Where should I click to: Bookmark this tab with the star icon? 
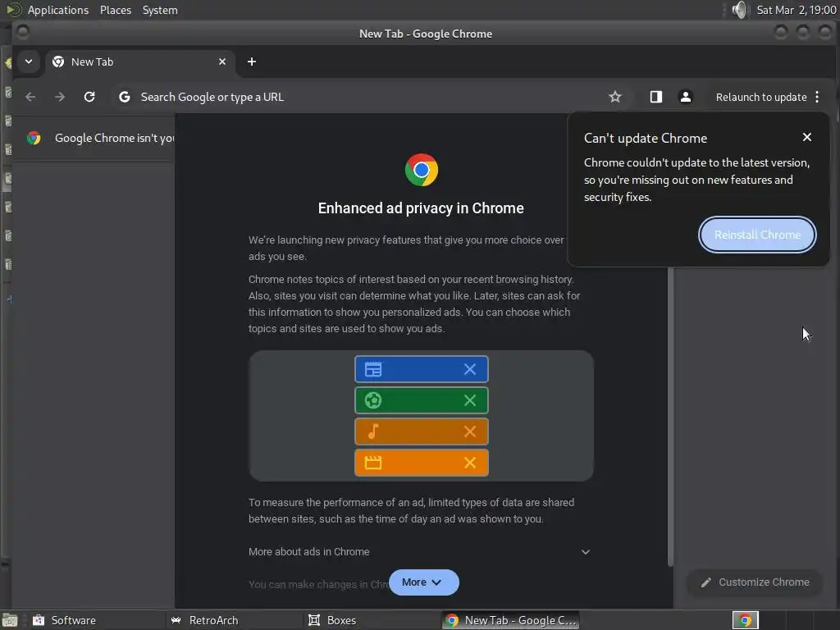pyautogui.click(x=615, y=97)
